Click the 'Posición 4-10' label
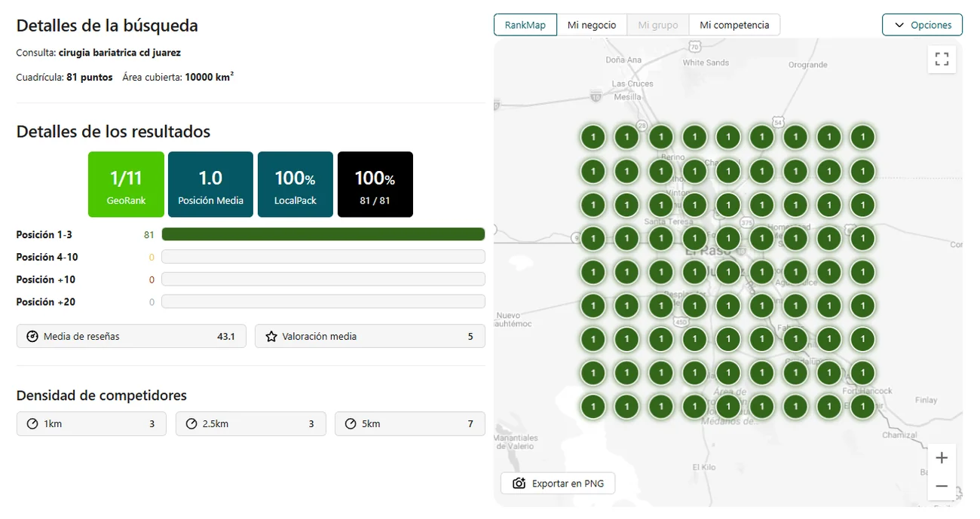The height and width of the screenshot is (519, 980). pos(47,258)
